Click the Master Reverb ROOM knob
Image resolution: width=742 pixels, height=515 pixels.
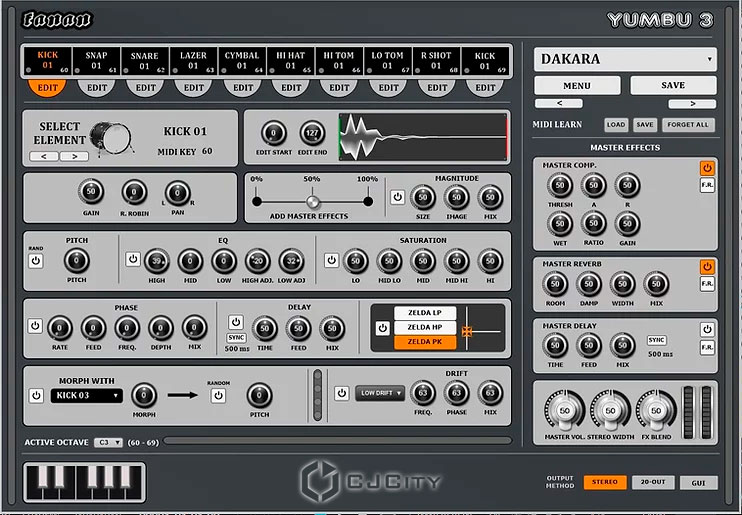555,284
